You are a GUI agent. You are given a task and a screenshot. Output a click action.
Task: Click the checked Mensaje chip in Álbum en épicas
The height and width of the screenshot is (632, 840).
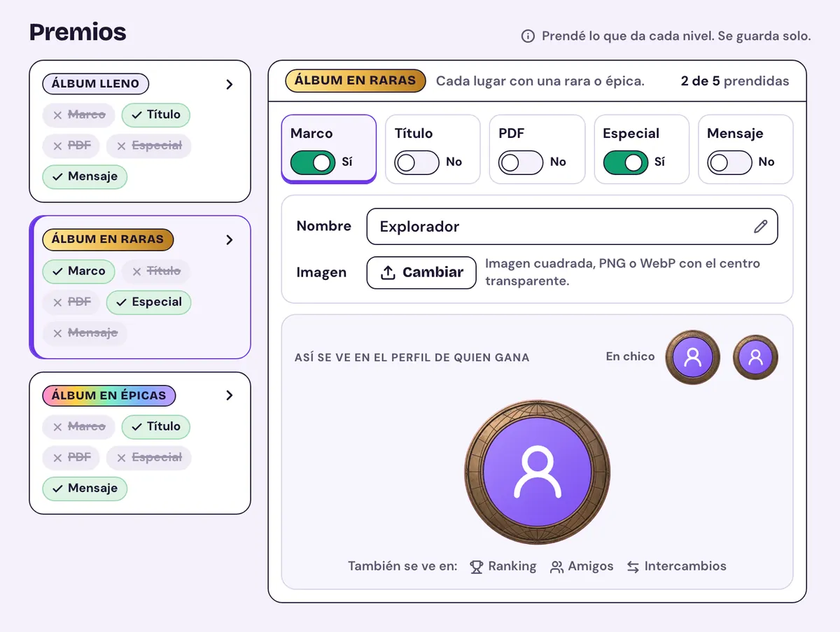(85, 489)
